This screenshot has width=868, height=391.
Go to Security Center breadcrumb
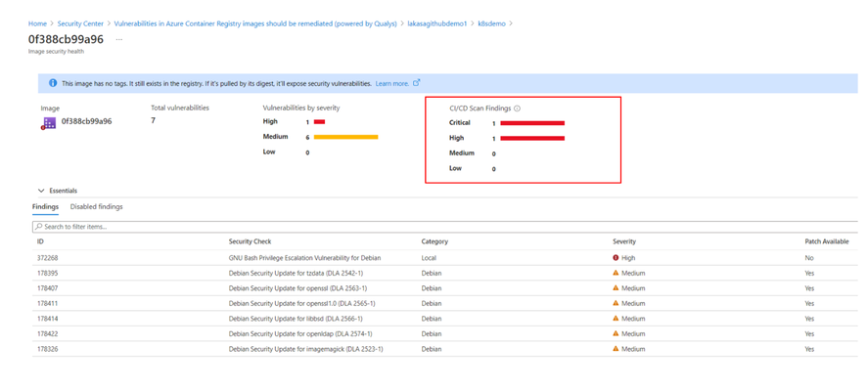[x=80, y=23]
